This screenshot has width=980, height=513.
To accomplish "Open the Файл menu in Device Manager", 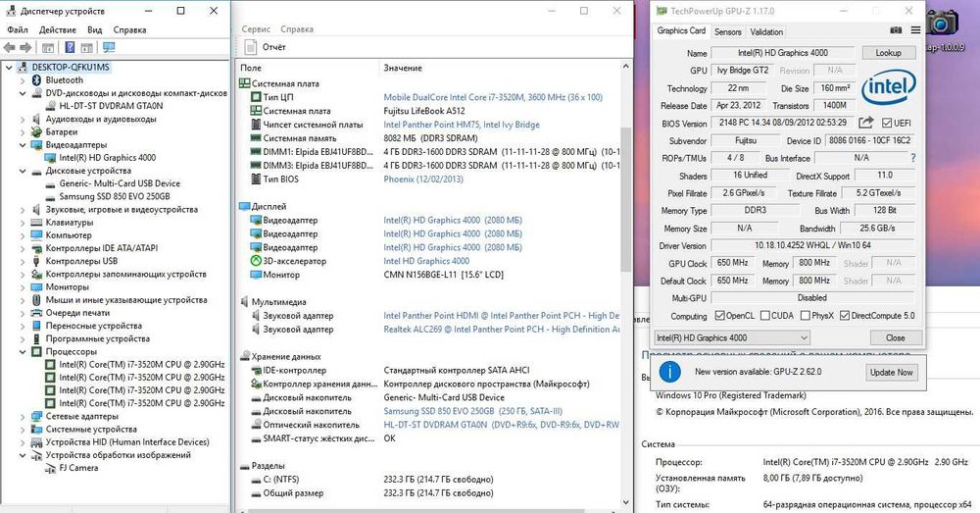I will [18, 29].
